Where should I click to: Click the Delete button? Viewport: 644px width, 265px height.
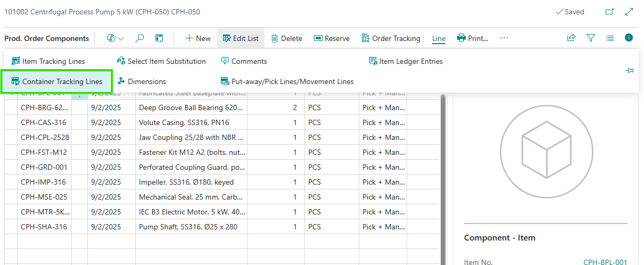point(286,38)
